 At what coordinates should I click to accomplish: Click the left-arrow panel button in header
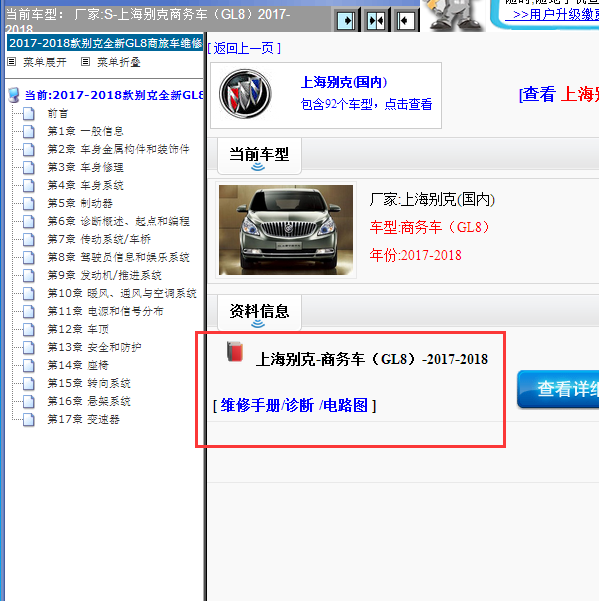pyautogui.click(x=405, y=20)
